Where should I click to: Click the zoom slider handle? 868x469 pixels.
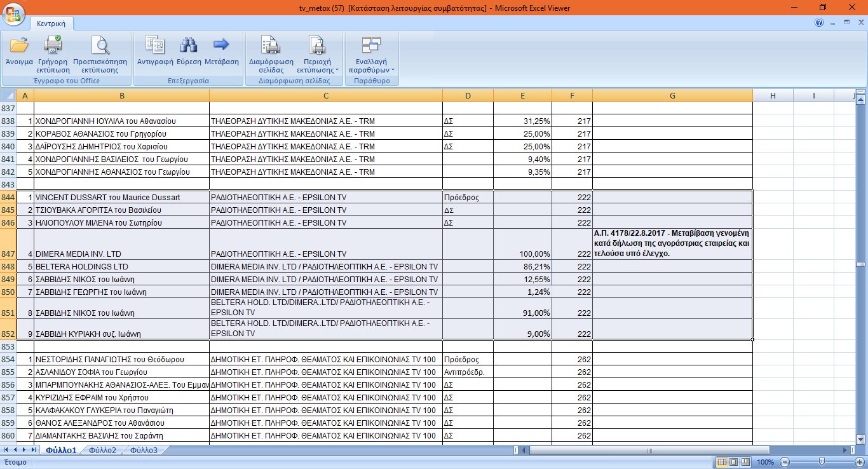(822, 462)
